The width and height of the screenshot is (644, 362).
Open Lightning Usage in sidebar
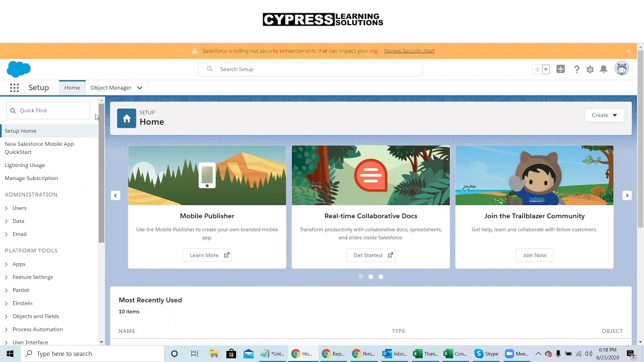tap(25, 165)
